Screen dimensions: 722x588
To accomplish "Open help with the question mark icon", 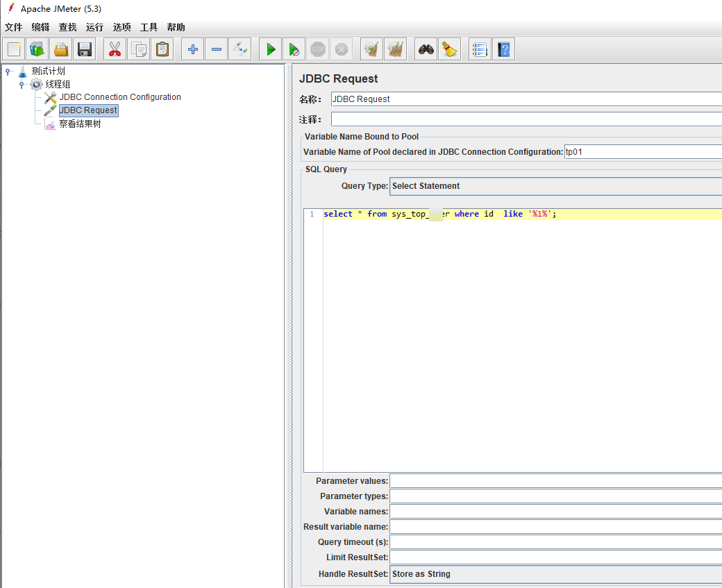I will click(504, 49).
